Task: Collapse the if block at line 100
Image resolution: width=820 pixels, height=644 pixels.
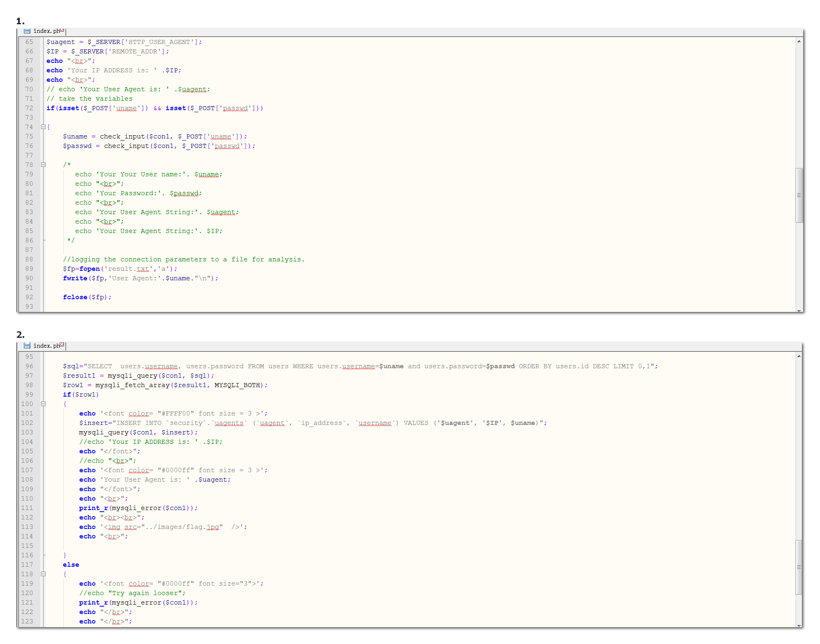Action: coord(43,404)
